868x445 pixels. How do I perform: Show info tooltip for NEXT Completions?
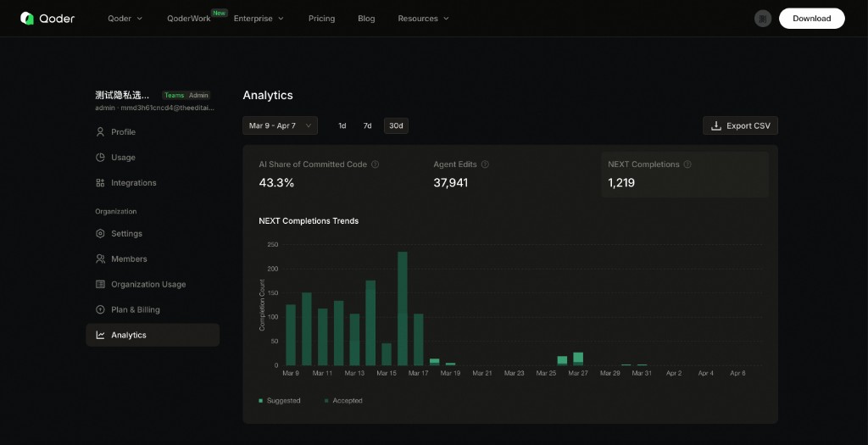[x=687, y=164]
